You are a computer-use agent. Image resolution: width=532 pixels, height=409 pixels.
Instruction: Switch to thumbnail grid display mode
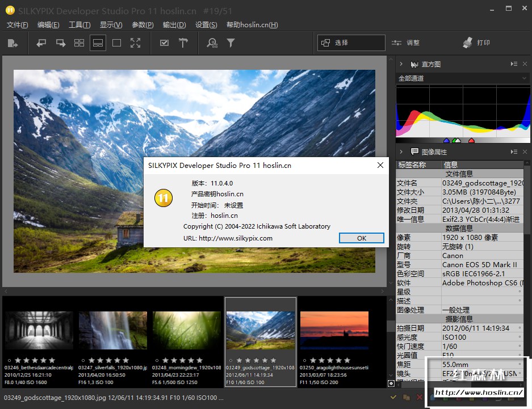(x=79, y=43)
